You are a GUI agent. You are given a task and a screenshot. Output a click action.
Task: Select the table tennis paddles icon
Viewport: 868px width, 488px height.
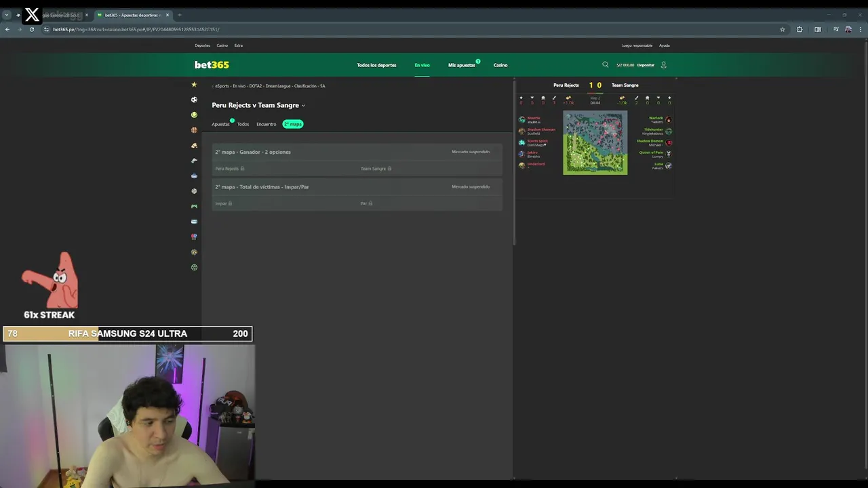point(194,237)
